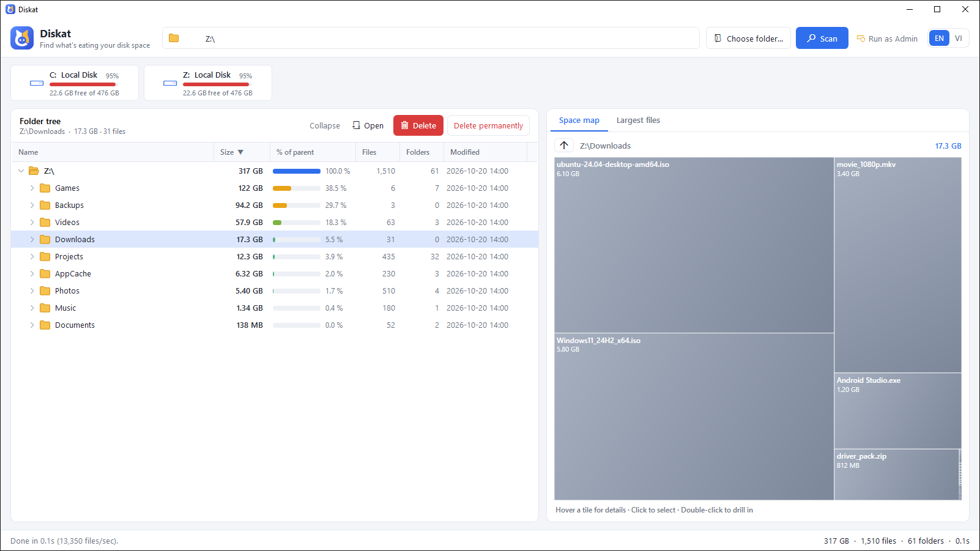Click Delete permanently button
980x551 pixels.
[488, 125]
